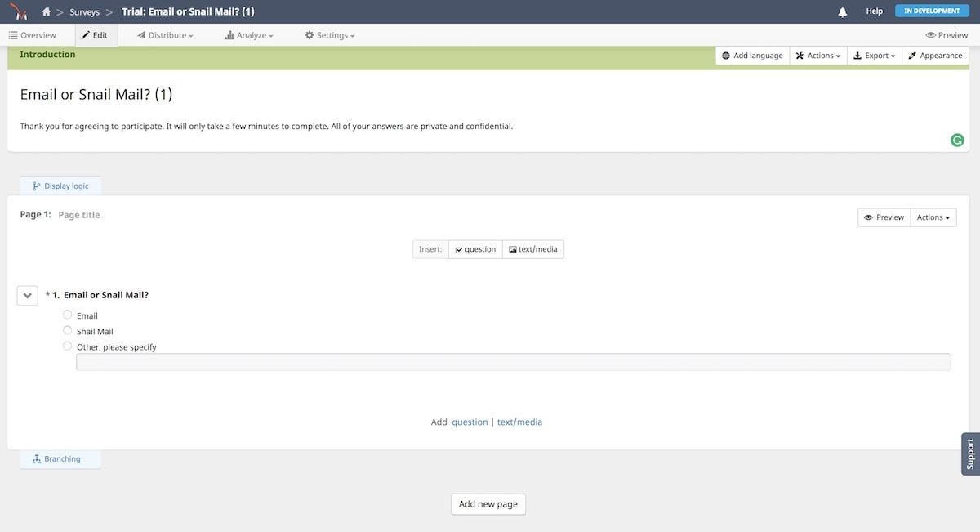Select the Snail Mail radio option
Viewport: 980px width, 532px height.
[68, 330]
